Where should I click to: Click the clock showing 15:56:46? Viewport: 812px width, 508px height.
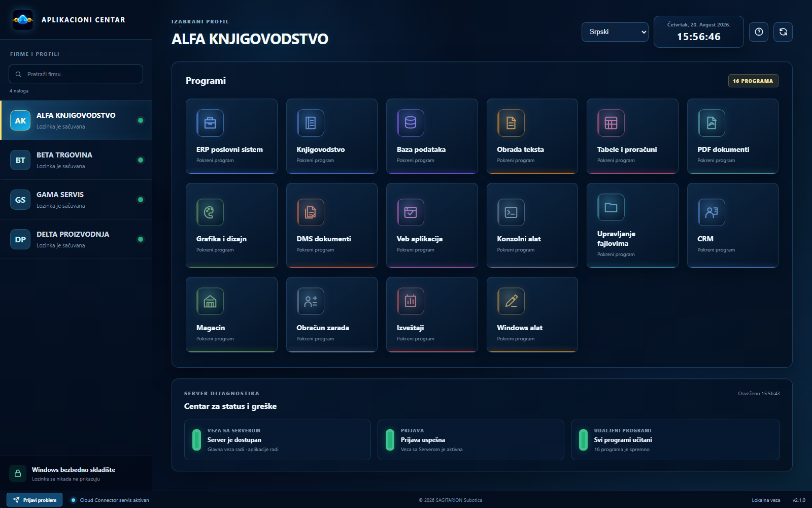(x=699, y=37)
